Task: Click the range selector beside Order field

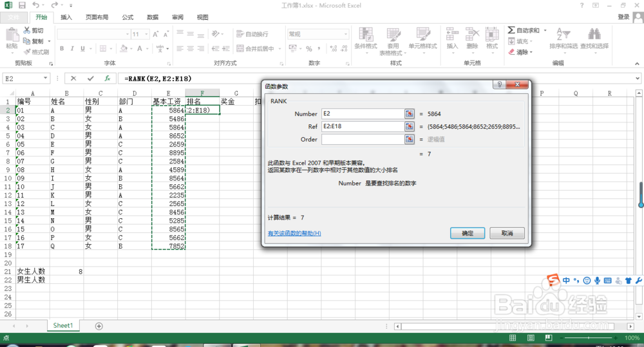Action: [x=410, y=139]
